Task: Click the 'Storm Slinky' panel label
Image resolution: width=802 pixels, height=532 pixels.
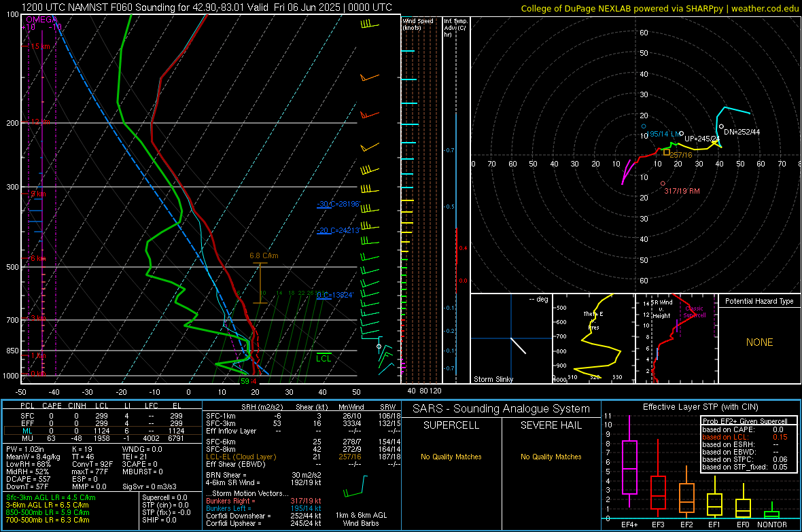Action: pyautogui.click(x=493, y=379)
